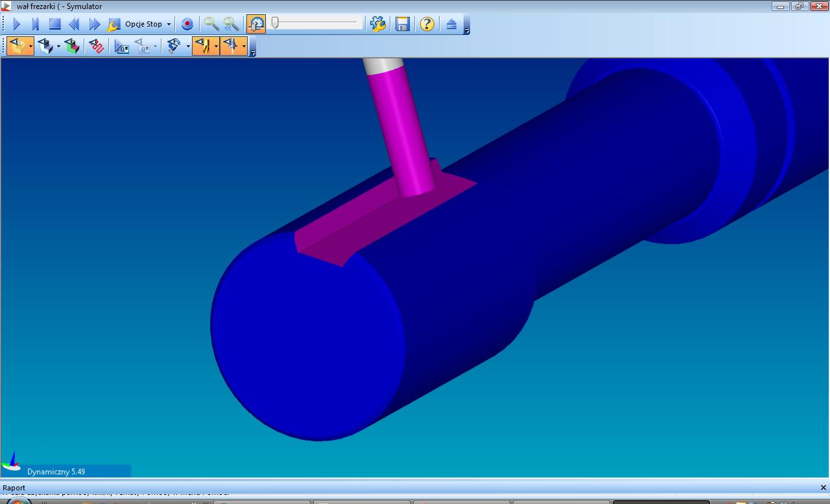Click the eject icon in the top toolbar

click(451, 25)
